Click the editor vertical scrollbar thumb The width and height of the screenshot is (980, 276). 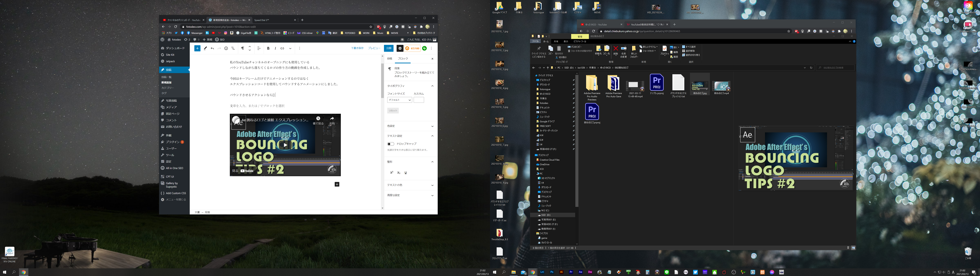[382, 81]
